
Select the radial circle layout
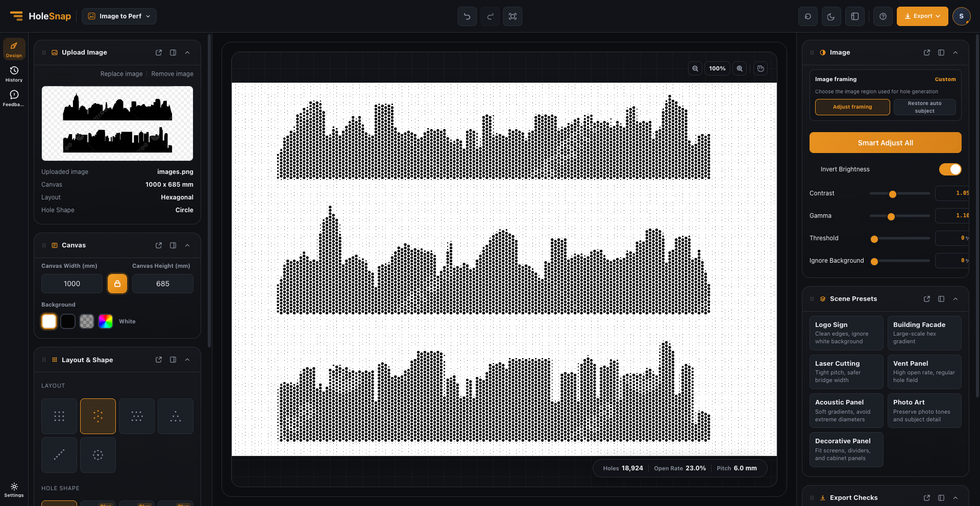click(x=98, y=455)
